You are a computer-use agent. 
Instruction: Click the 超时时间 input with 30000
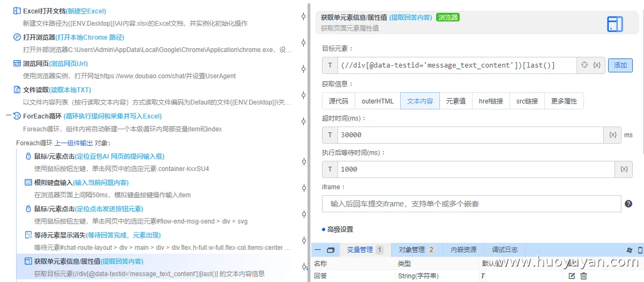click(471, 135)
